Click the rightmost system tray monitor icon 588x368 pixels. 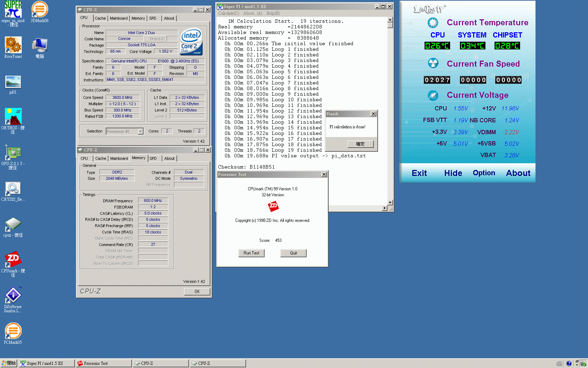click(x=583, y=363)
